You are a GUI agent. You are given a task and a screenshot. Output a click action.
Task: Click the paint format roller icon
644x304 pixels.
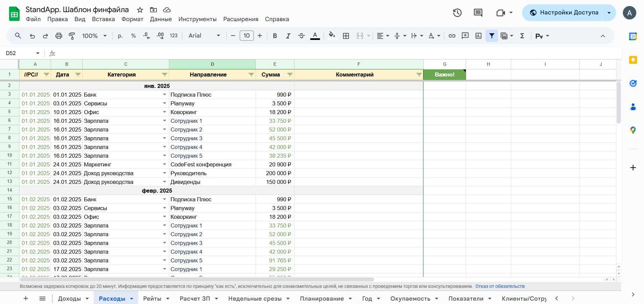tap(72, 36)
